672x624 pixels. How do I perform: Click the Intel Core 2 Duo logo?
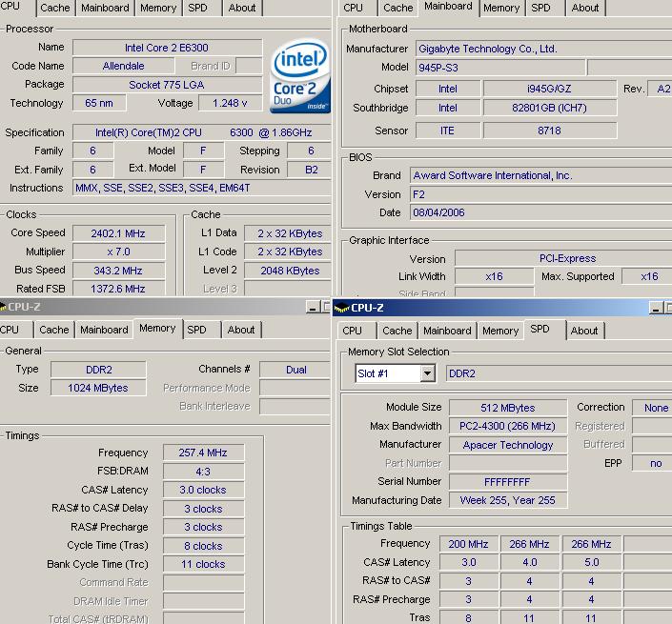(x=300, y=76)
